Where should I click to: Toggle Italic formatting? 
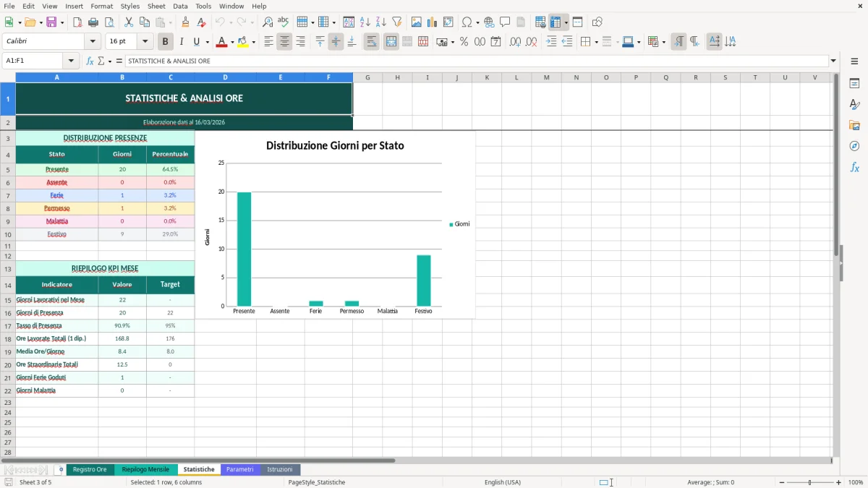coord(181,42)
